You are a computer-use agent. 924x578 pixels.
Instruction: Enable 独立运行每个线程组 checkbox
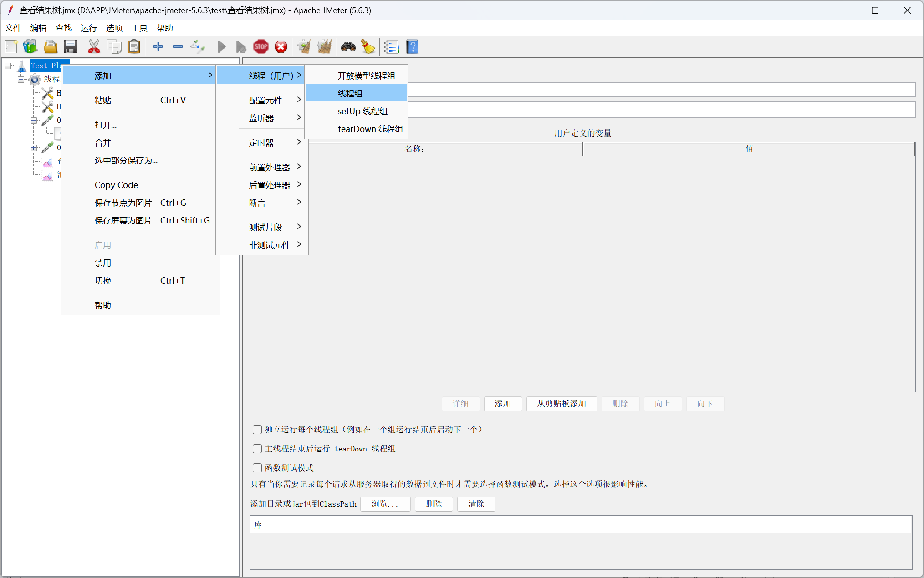[x=257, y=430]
